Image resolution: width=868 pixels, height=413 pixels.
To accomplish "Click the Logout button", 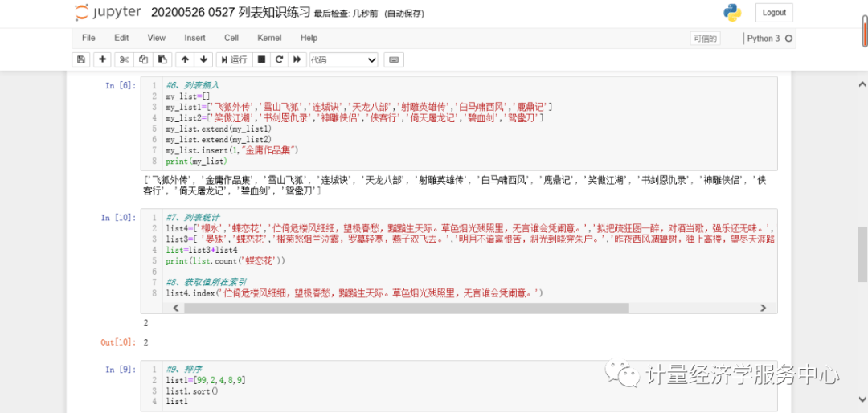I will click(x=774, y=13).
